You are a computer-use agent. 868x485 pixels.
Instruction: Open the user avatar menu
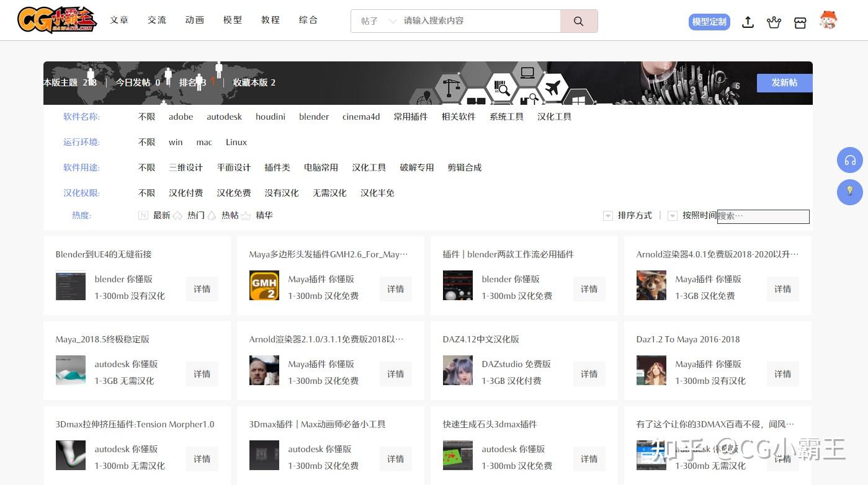[x=828, y=20]
